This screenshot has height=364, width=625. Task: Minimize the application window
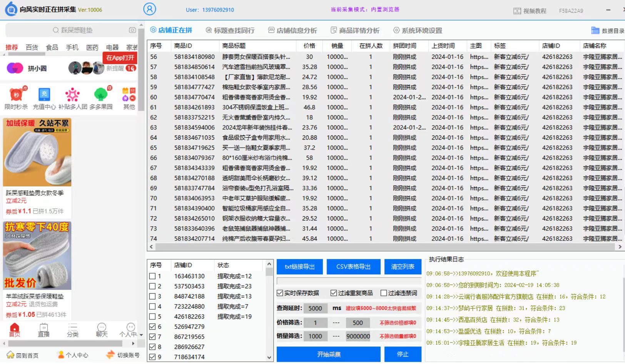point(608,10)
